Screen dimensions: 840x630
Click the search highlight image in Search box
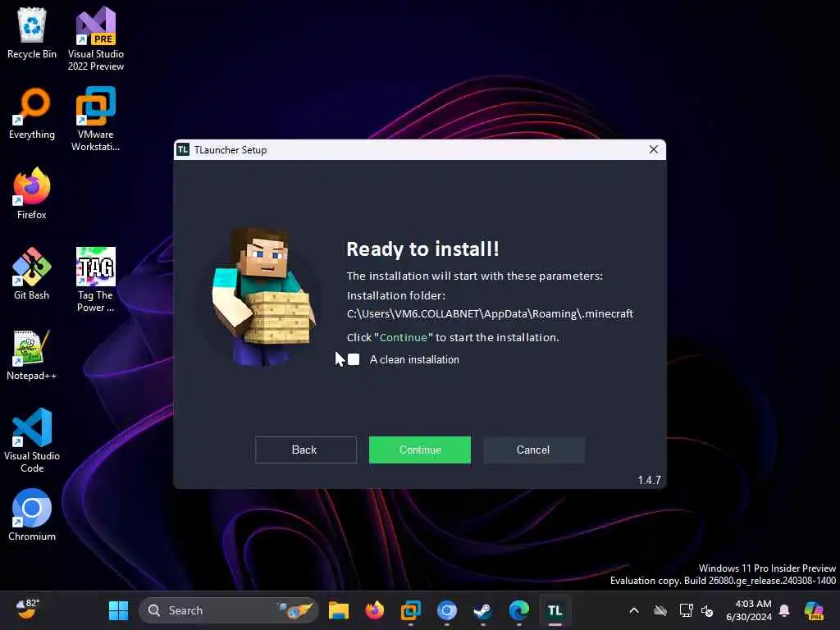(x=295, y=610)
